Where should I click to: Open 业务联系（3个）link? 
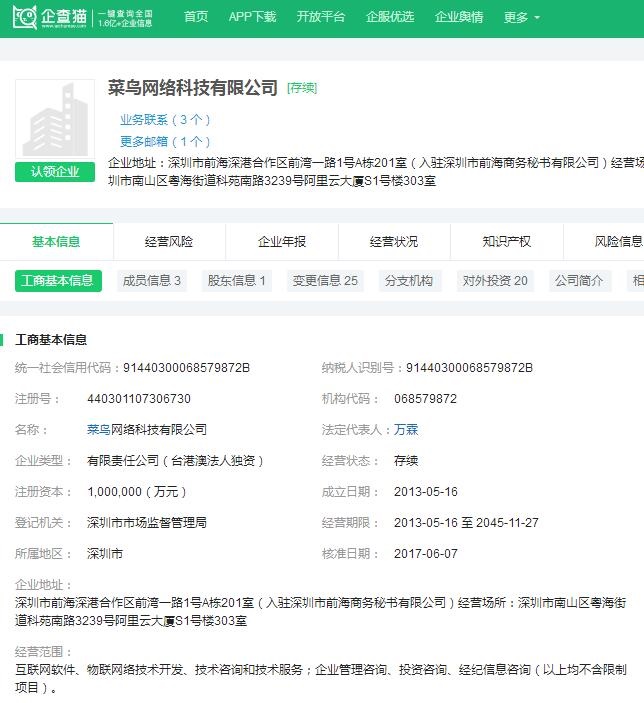165,120
